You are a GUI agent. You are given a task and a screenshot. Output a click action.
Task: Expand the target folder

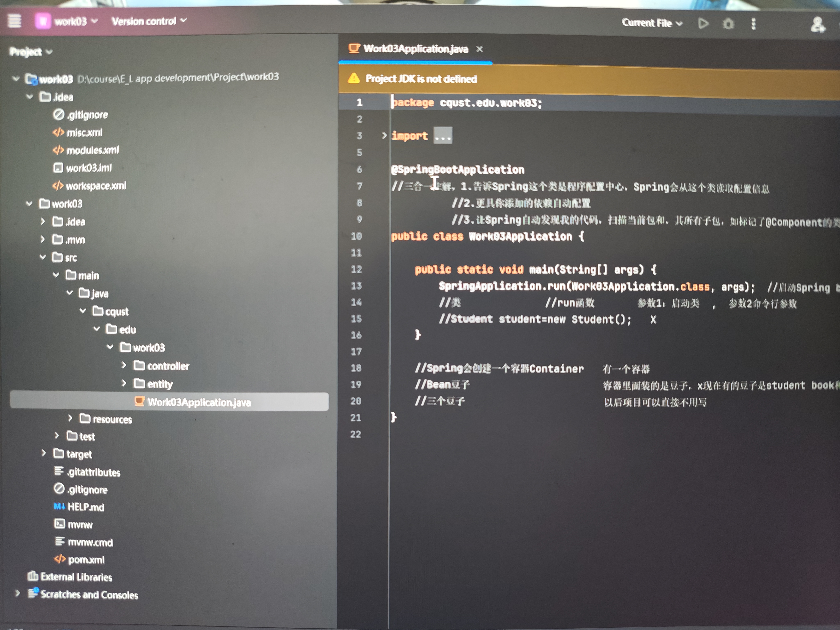coord(44,453)
